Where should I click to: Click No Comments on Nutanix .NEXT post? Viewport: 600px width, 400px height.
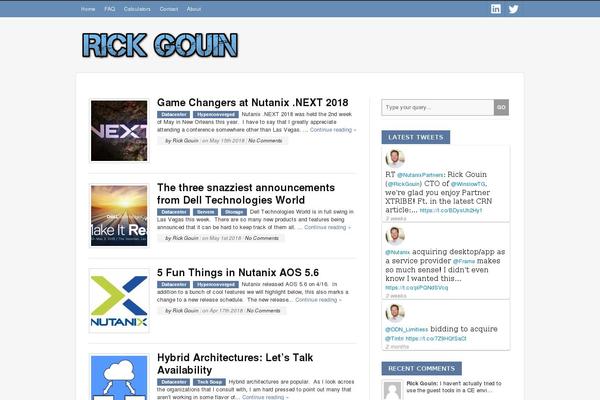[265, 141]
